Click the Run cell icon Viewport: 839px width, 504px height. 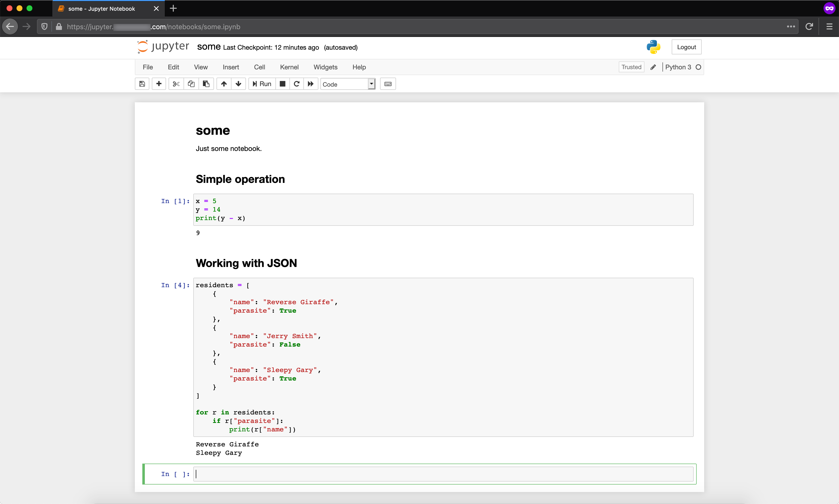(262, 84)
